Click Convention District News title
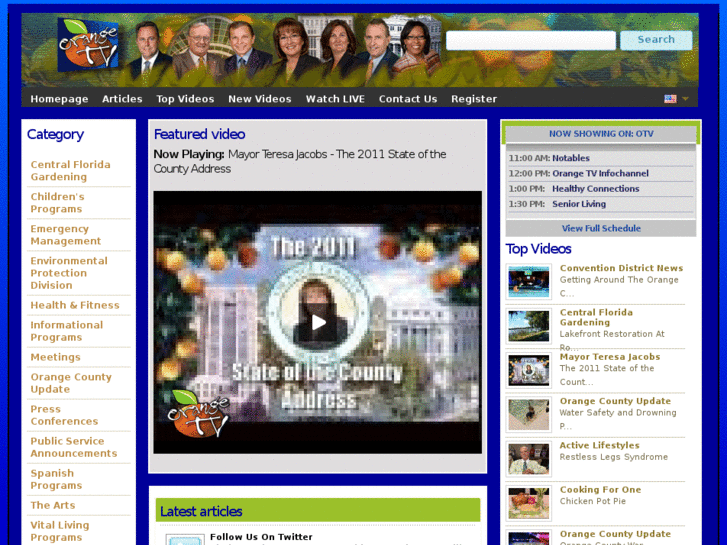727x545 pixels. point(621,268)
